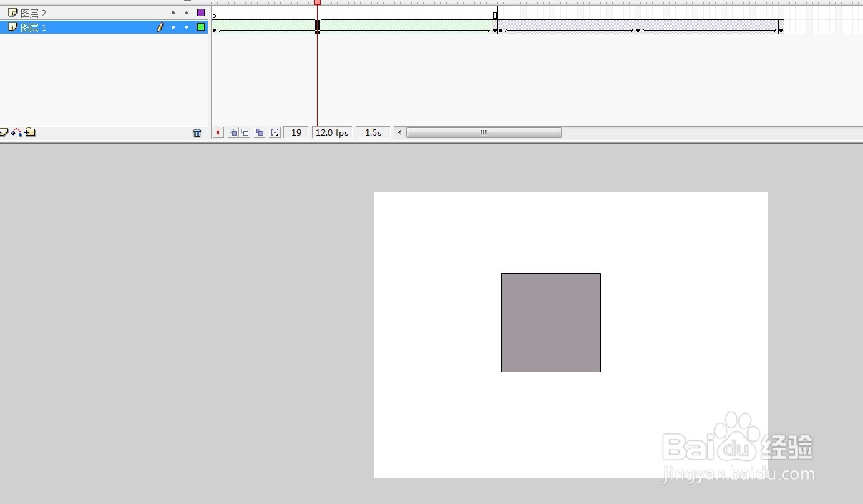Click the pencil edit icon on 图层 1

pyautogui.click(x=160, y=27)
